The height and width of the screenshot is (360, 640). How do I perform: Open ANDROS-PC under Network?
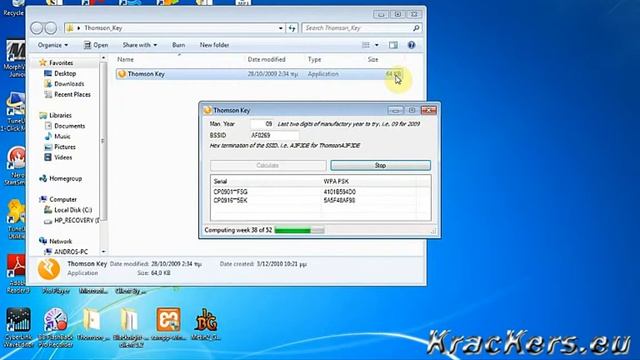(x=71, y=252)
